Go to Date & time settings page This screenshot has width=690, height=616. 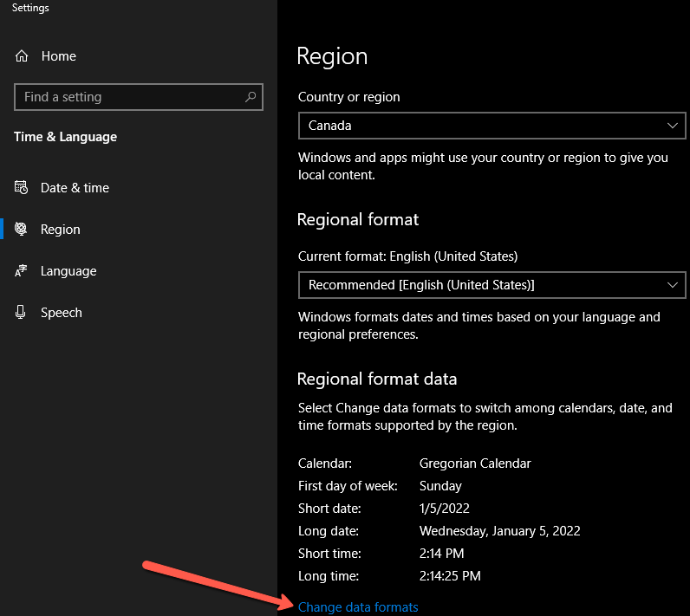[75, 188]
